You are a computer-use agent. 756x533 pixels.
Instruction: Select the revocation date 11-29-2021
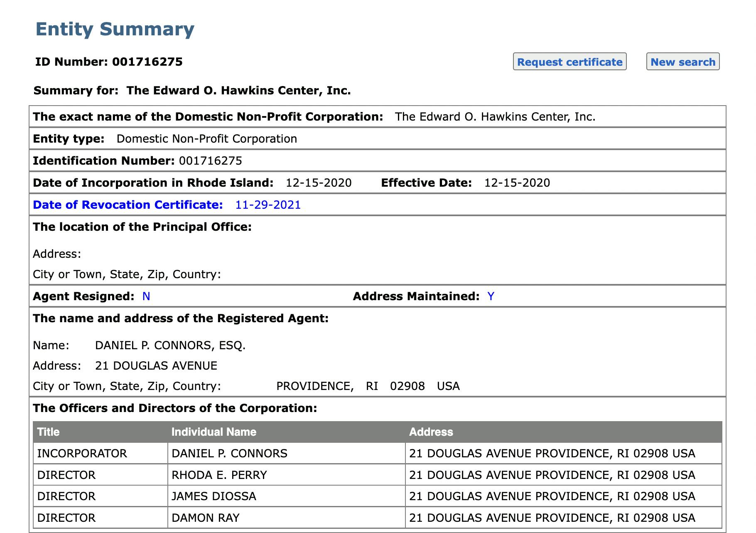point(268,205)
